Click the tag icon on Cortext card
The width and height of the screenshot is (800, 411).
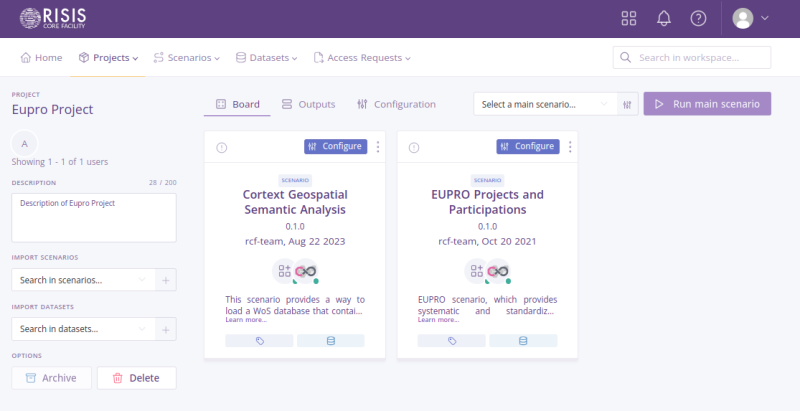(x=259, y=341)
